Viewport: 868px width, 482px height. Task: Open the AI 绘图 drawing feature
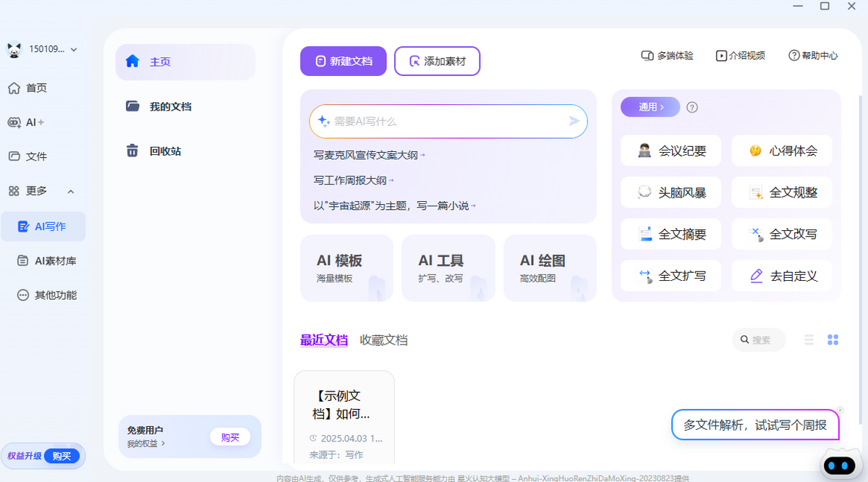click(550, 268)
